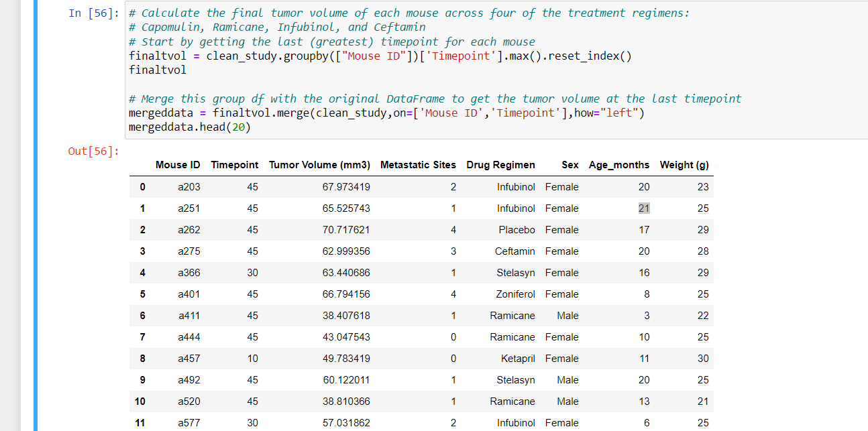Click Stelasyn in the a366 row
The image size is (868, 431).
pyautogui.click(x=516, y=273)
